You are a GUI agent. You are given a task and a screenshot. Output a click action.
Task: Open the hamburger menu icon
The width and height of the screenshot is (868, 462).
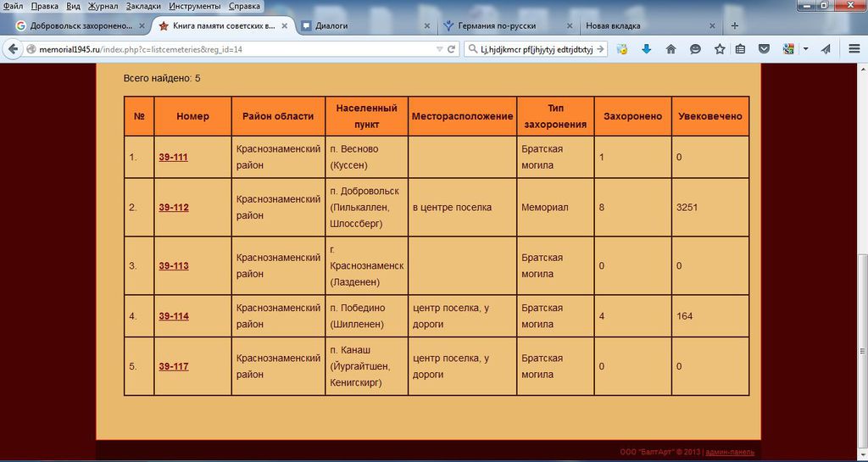click(x=854, y=49)
